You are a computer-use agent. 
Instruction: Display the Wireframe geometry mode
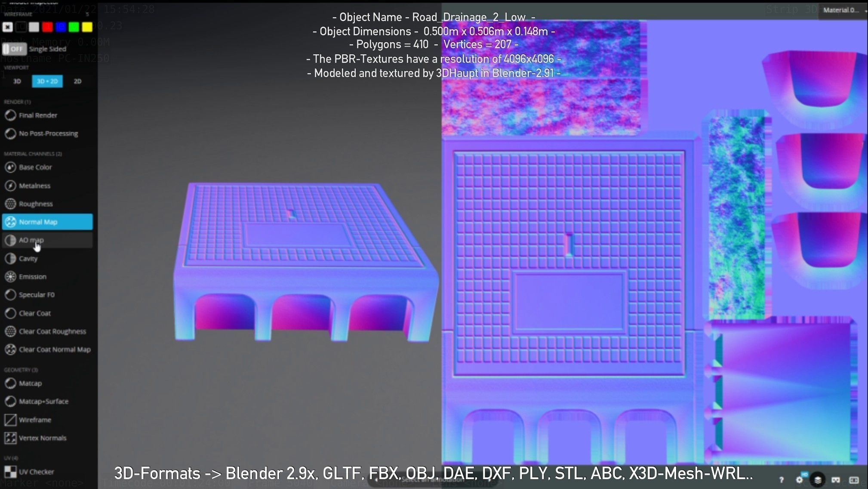click(34, 420)
